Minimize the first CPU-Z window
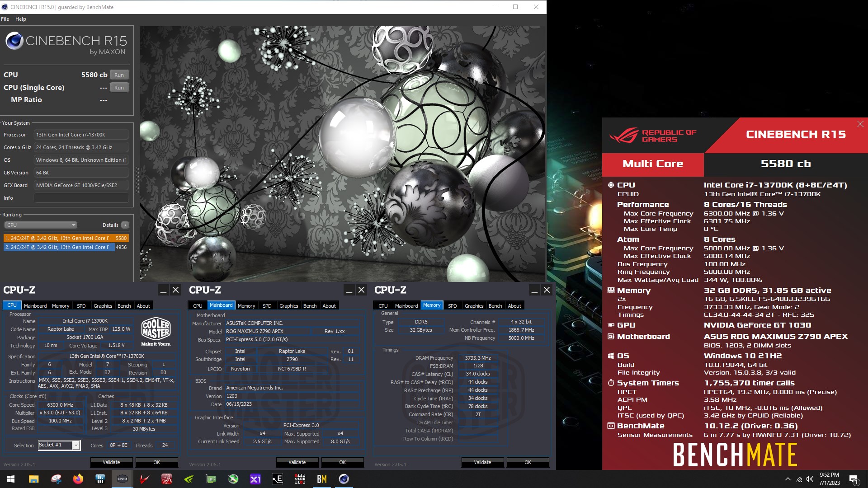Image resolution: width=868 pixels, height=488 pixels. click(164, 290)
